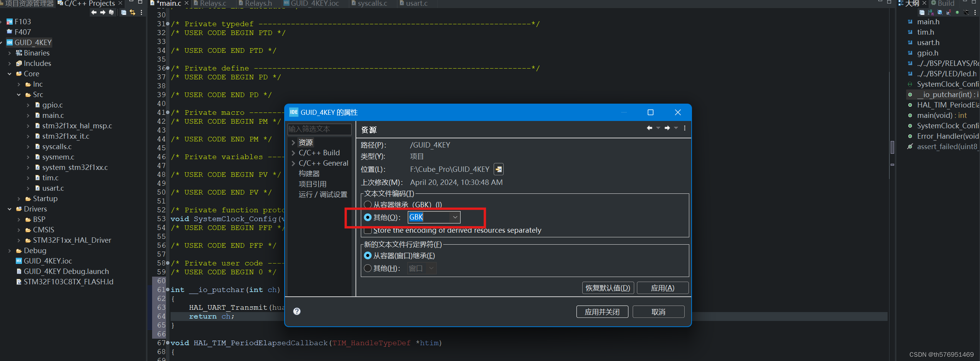Viewport: 980px width, 361px height.
Task: Switch to the Relays.c editor tab
Action: pyautogui.click(x=212, y=3)
